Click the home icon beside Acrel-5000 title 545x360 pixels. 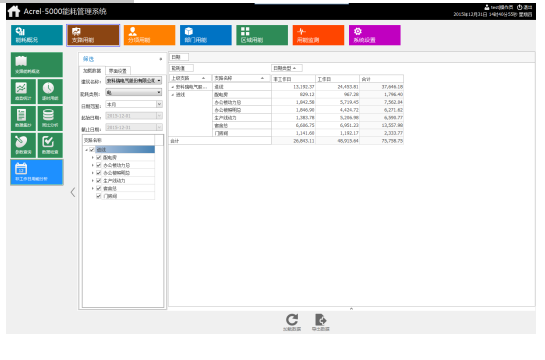coord(14,11)
